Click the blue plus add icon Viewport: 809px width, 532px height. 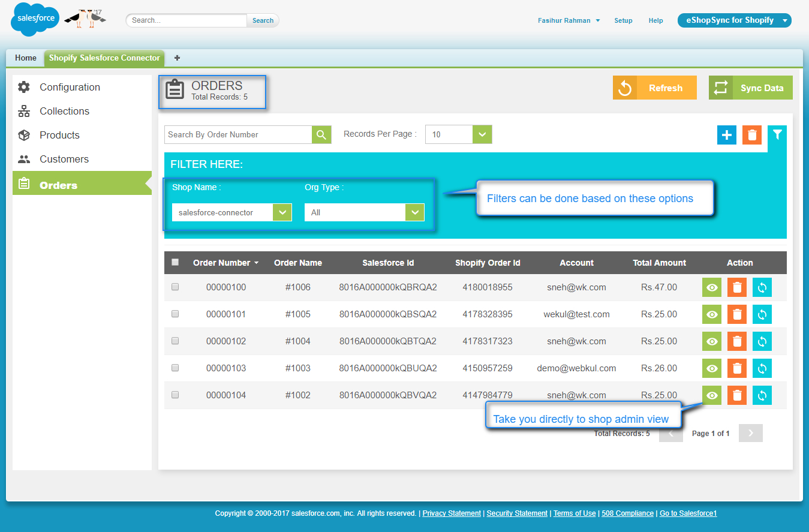coord(727,135)
